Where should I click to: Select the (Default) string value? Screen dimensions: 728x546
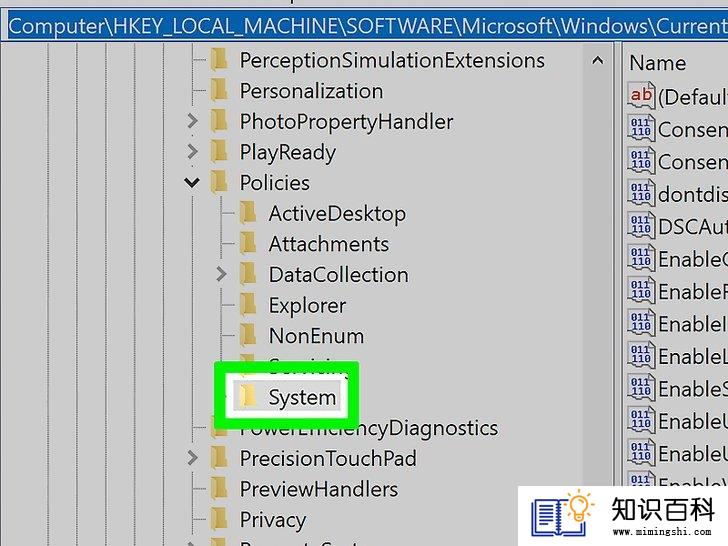point(677,97)
